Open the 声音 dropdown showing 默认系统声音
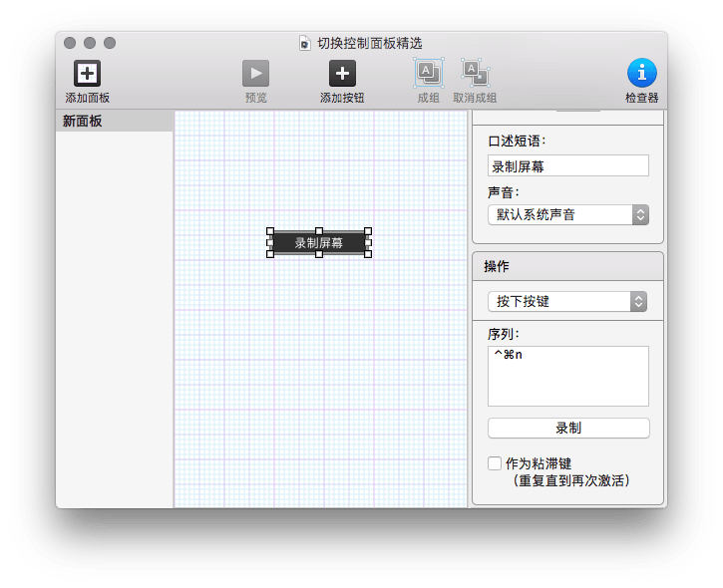 coord(567,214)
